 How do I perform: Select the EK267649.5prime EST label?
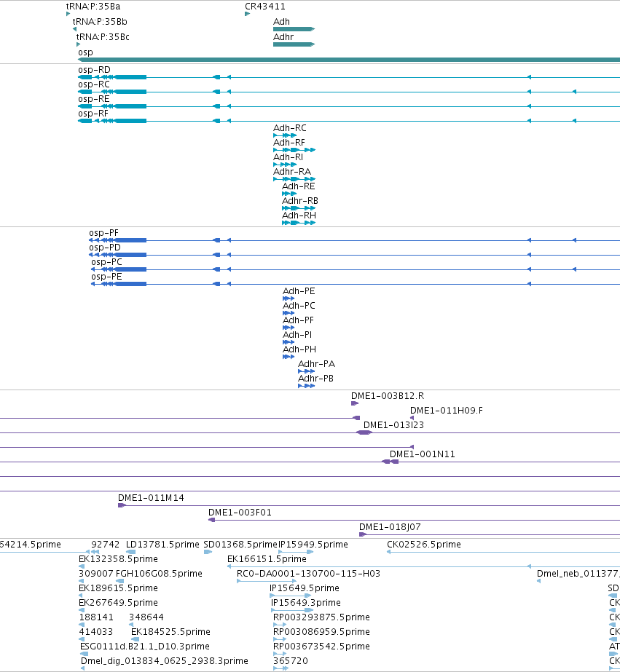[118, 603]
